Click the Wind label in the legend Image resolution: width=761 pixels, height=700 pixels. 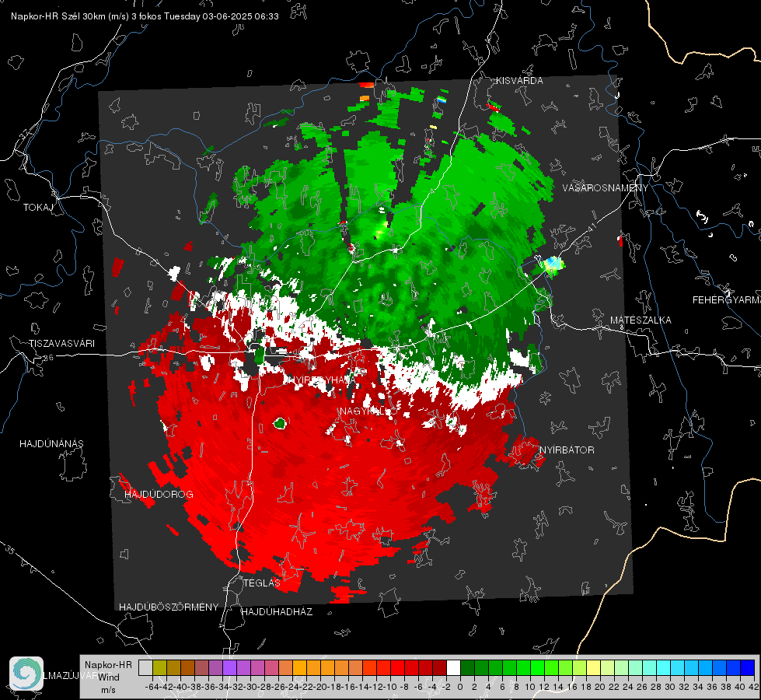[109, 677]
